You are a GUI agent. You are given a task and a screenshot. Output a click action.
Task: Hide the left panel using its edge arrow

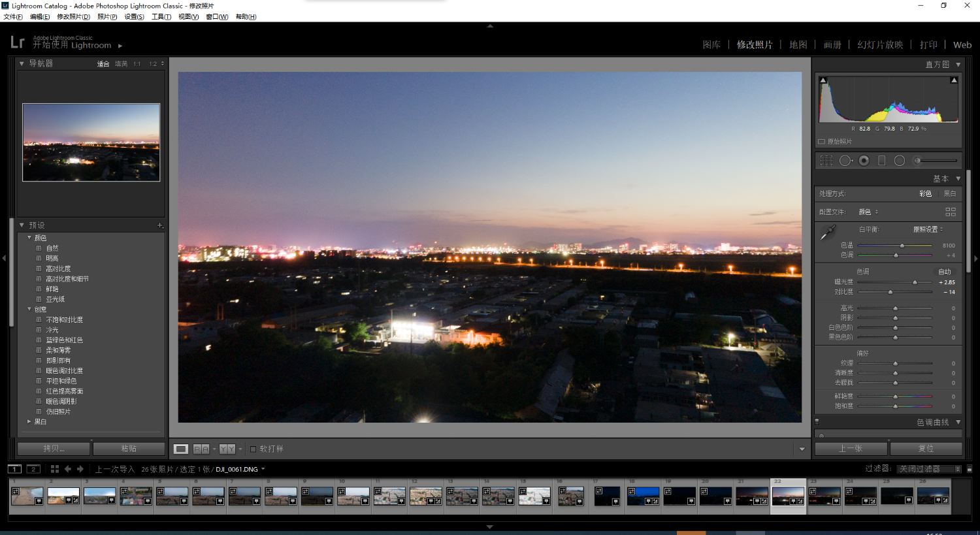(x=4, y=259)
